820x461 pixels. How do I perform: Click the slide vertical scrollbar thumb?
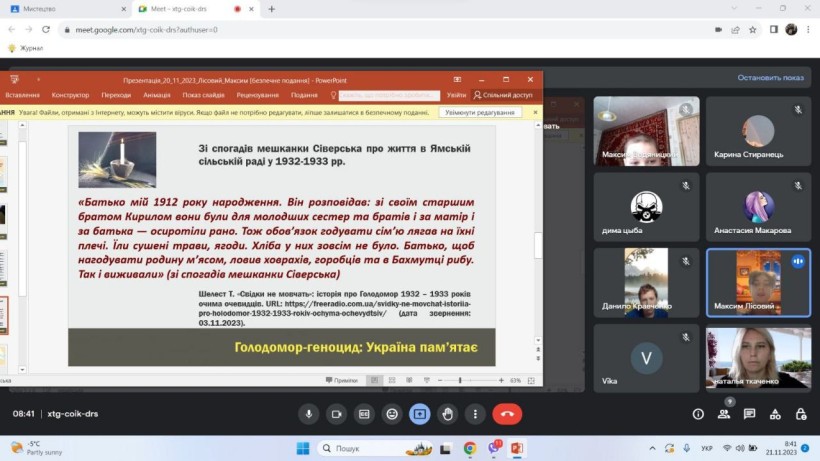[x=538, y=245]
